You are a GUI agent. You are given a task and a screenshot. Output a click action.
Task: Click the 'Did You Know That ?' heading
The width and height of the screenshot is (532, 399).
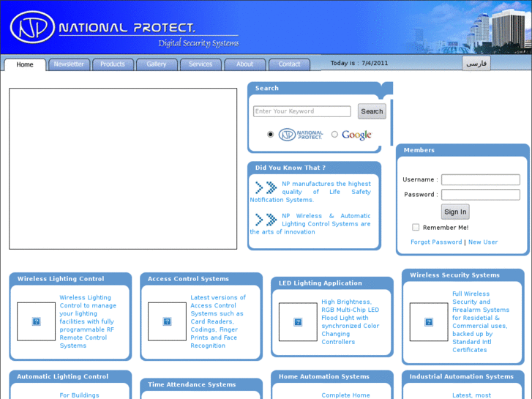tap(291, 168)
